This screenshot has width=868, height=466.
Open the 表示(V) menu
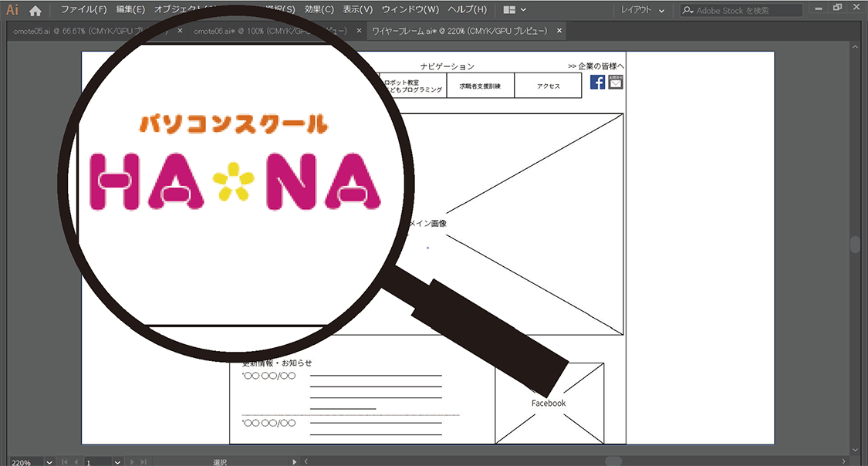357,9
